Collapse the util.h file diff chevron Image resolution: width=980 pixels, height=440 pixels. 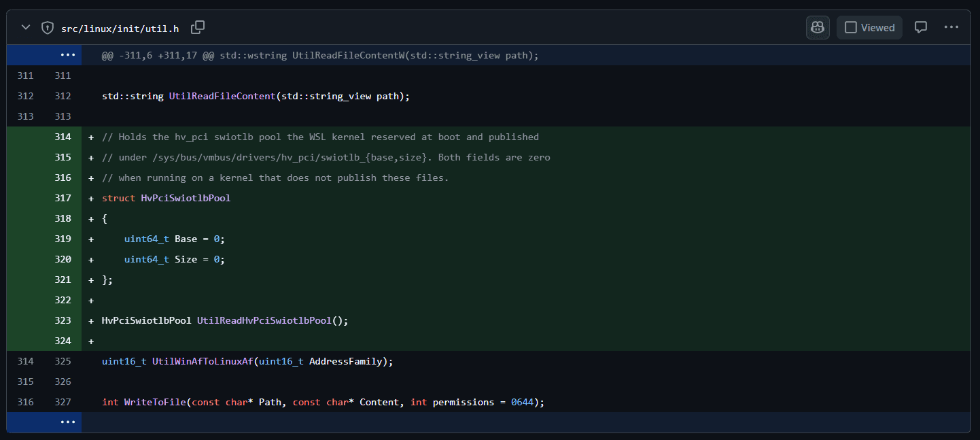point(26,28)
